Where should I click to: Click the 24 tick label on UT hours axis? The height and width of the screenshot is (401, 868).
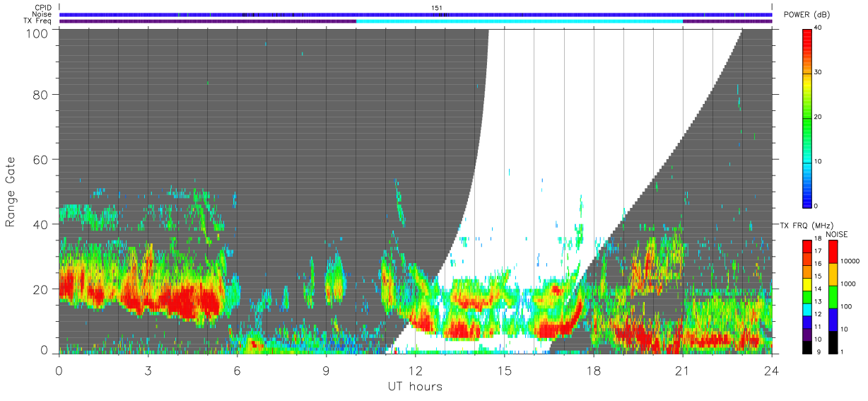pos(772,369)
